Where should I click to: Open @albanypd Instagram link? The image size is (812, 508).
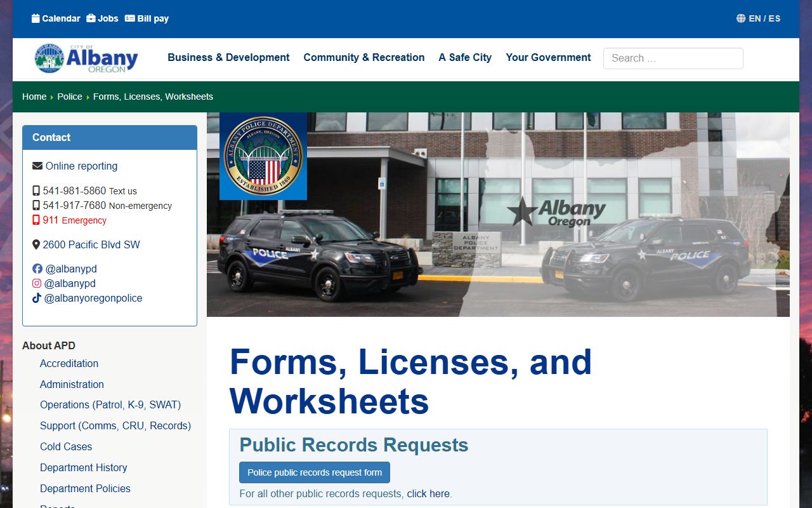[70, 283]
